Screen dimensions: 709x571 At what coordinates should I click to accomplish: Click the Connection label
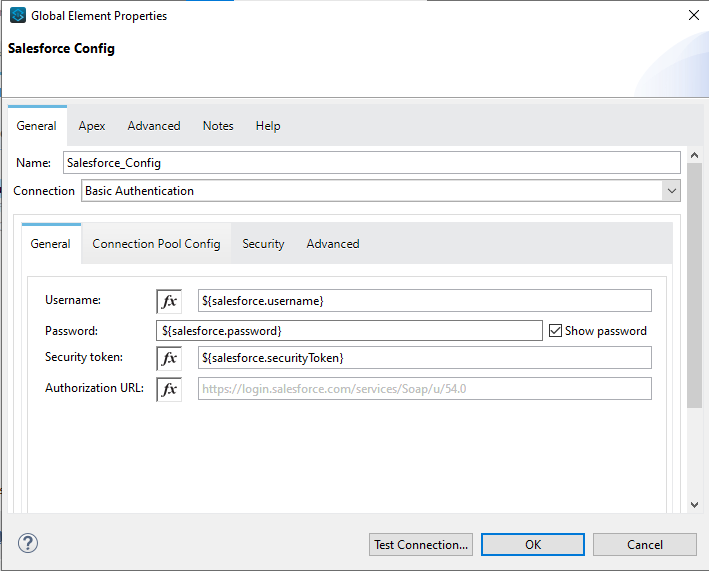coord(44,191)
